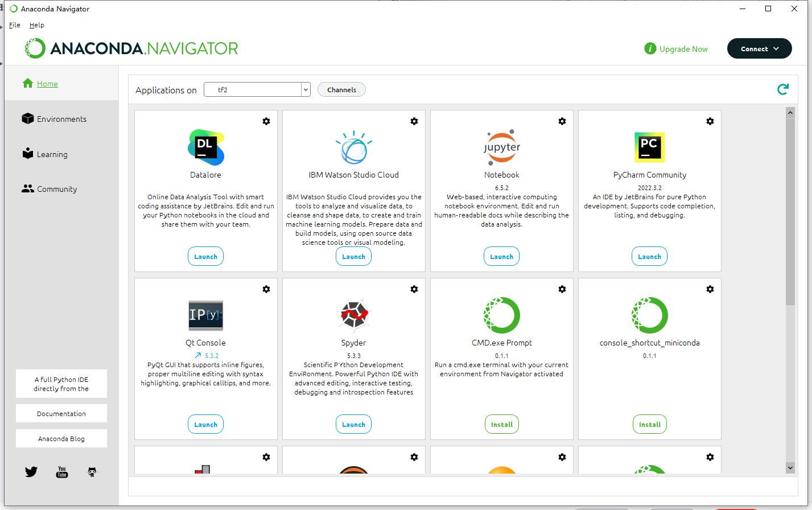Install console_shortcut_miniconda
The image size is (812, 510).
pos(650,424)
